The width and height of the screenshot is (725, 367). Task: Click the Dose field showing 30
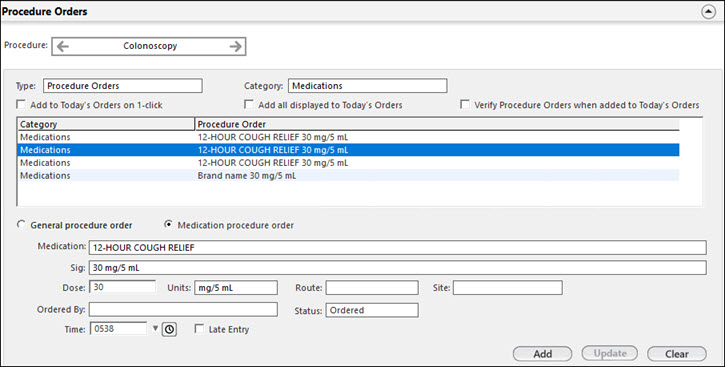(x=122, y=287)
